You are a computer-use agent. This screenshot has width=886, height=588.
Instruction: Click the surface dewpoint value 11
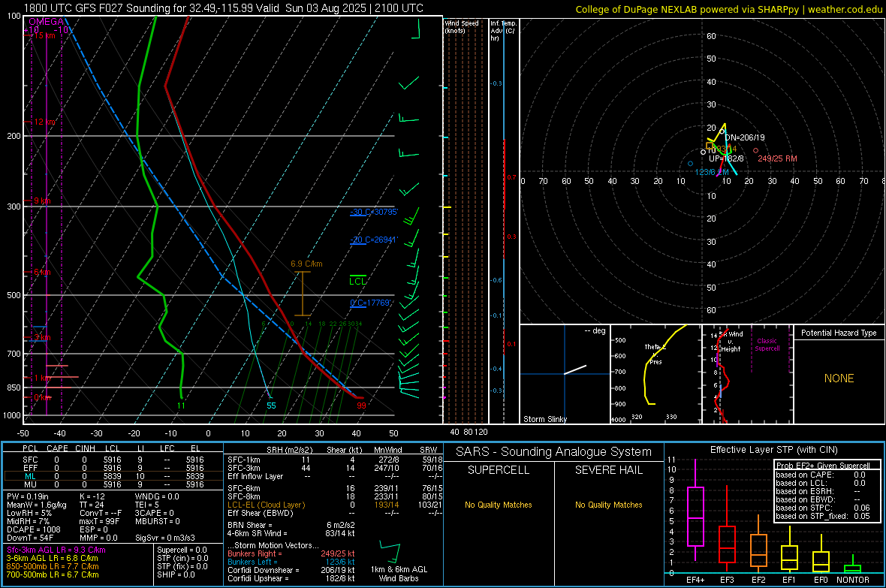(x=181, y=406)
